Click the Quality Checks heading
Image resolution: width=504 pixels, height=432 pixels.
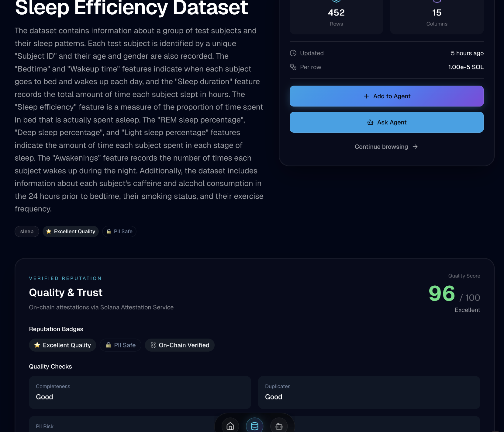(x=50, y=367)
